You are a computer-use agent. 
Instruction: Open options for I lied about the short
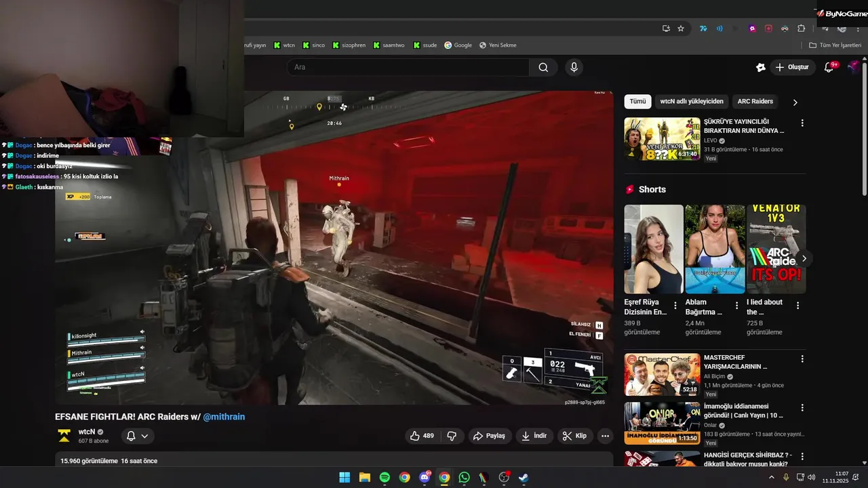click(x=797, y=306)
